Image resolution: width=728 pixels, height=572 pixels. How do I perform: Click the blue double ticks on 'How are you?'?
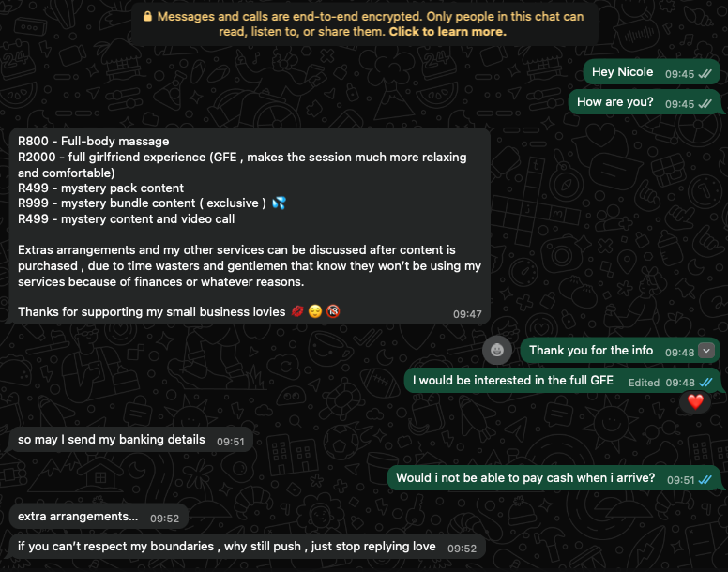point(705,103)
